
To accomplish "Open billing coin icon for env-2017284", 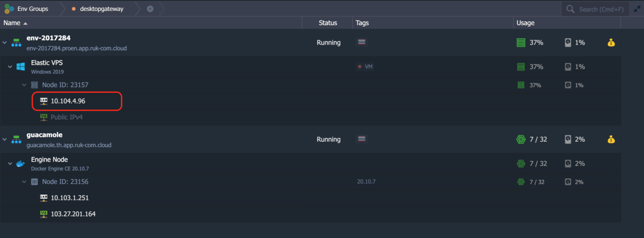I will pos(611,42).
